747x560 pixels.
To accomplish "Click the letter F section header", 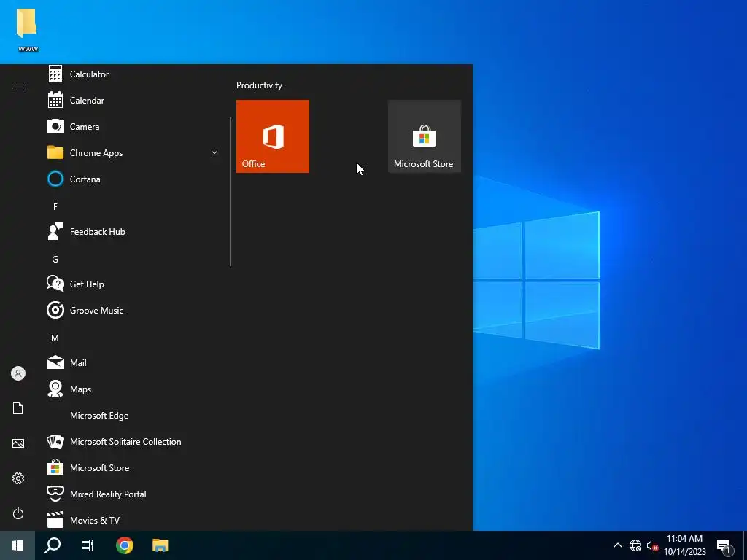I will click(55, 206).
